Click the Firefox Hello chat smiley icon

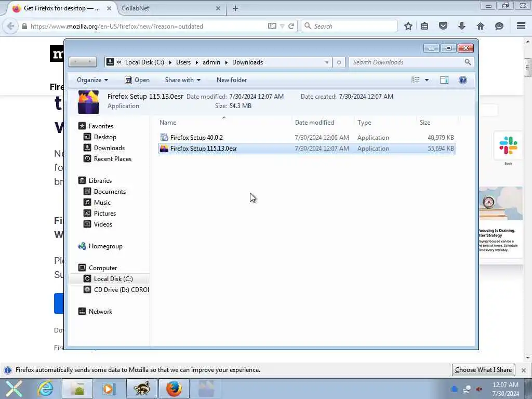(499, 26)
